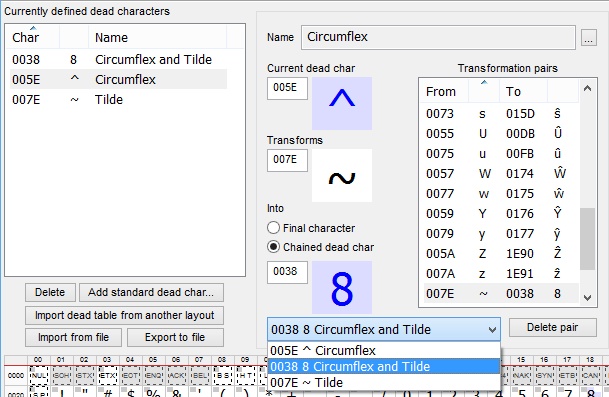The image size is (609, 397).
Task: Click the STX cell in character grid
Action: click(84, 376)
